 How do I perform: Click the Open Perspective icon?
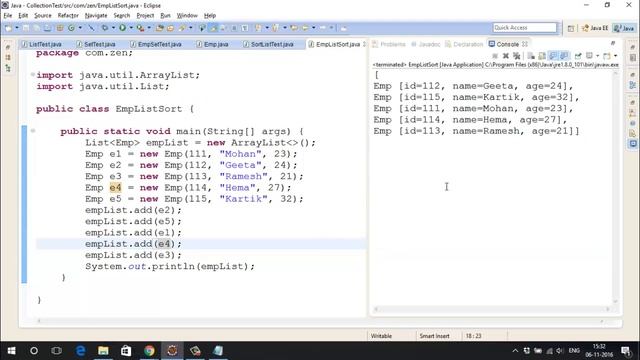[571, 28]
